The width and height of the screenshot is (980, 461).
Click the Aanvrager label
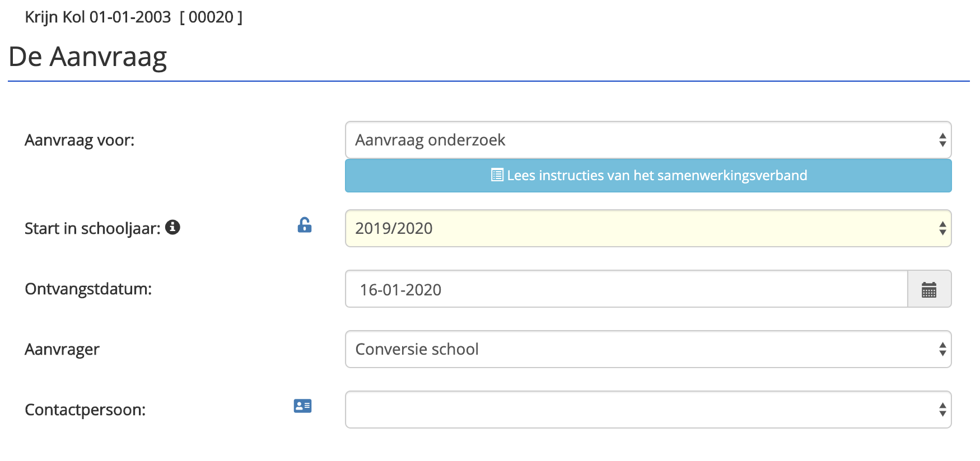pyautogui.click(x=62, y=349)
